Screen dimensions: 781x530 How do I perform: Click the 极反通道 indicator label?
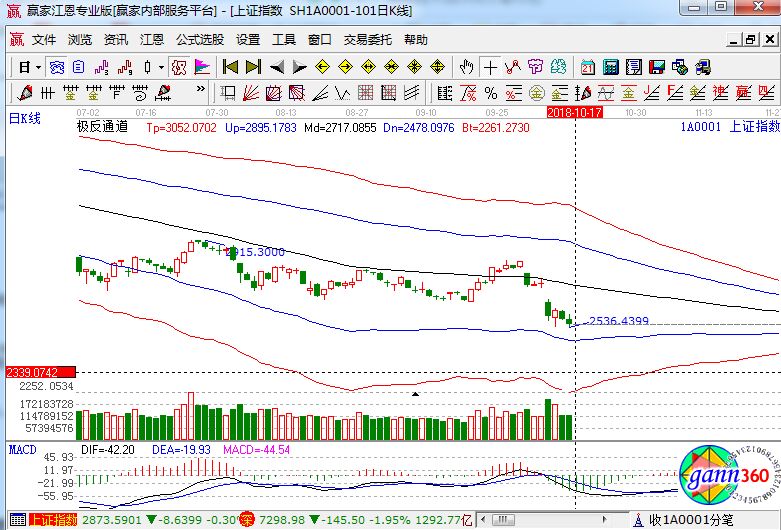[102, 128]
